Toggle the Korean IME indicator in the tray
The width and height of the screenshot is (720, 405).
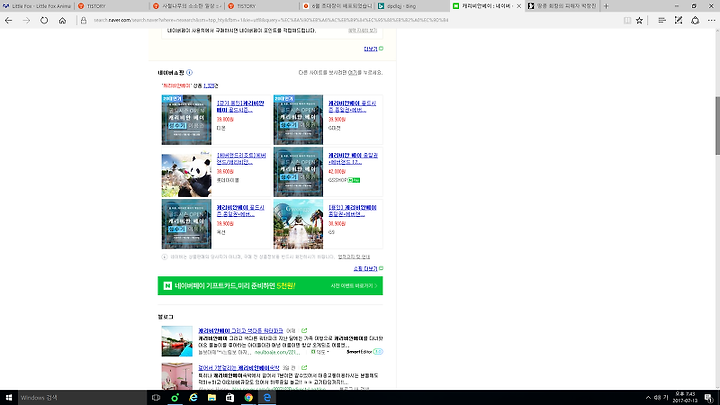click(x=665, y=398)
